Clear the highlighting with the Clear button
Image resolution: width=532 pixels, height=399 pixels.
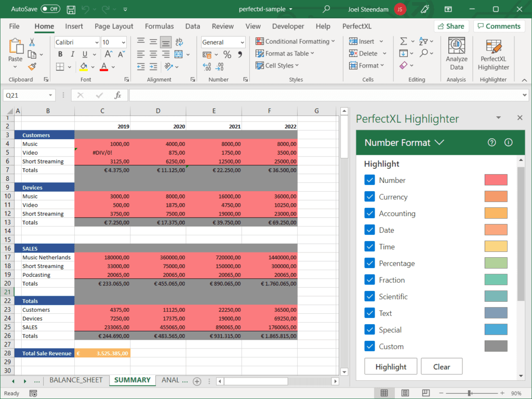pos(441,366)
